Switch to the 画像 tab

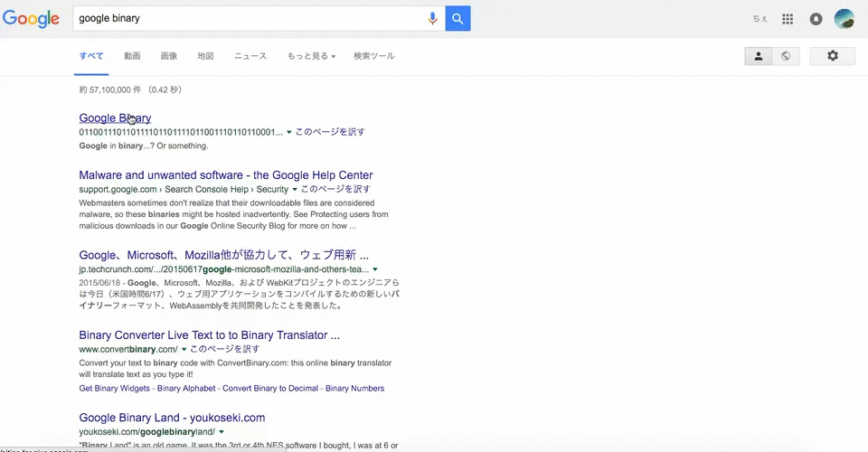click(169, 56)
